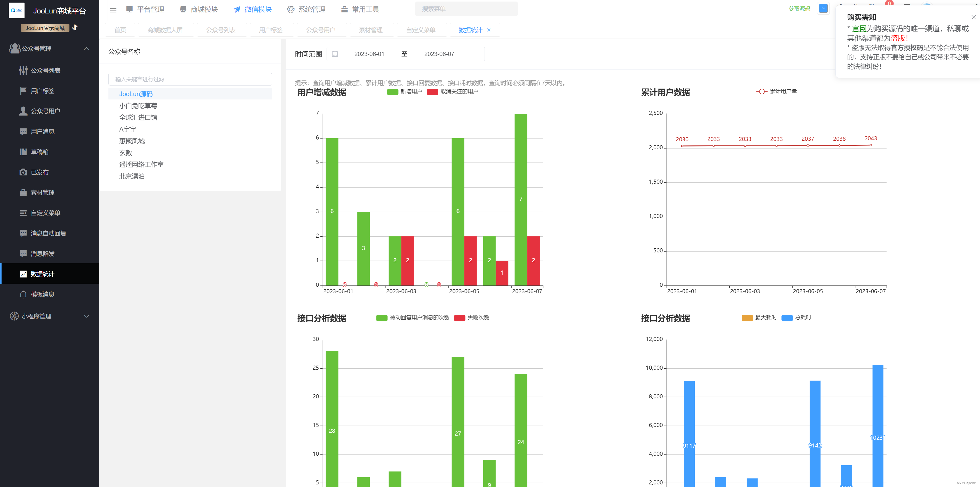Toggle 被动回复用户消息的次数 legend series
980x487 pixels.
tap(413, 318)
